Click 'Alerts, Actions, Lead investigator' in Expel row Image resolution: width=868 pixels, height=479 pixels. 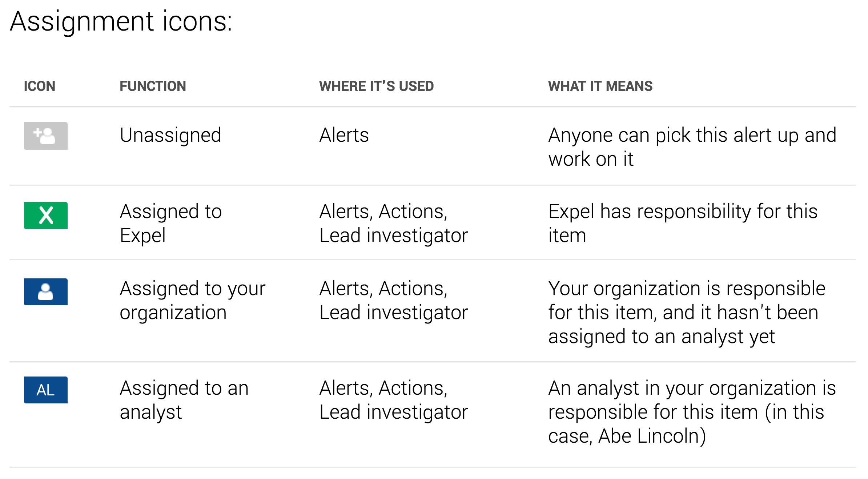[394, 223]
